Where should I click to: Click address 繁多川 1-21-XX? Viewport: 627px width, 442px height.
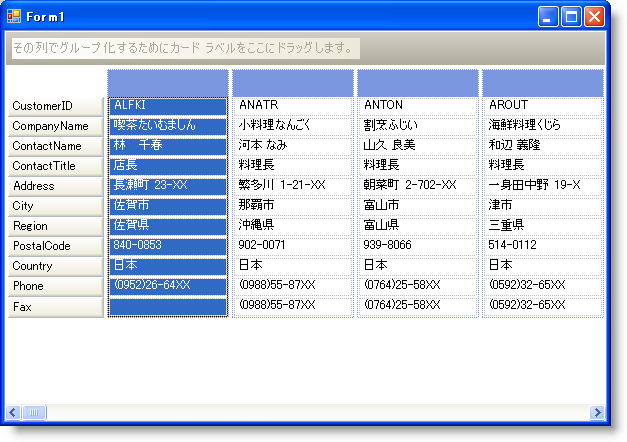click(293, 186)
